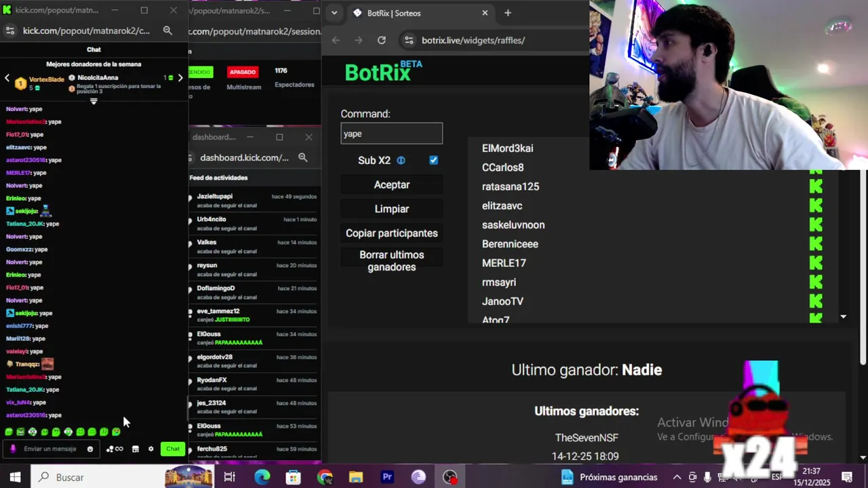The height and width of the screenshot is (488, 868).
Task: Select the BotRix | Sorteos tab
Action: [420, 13]
